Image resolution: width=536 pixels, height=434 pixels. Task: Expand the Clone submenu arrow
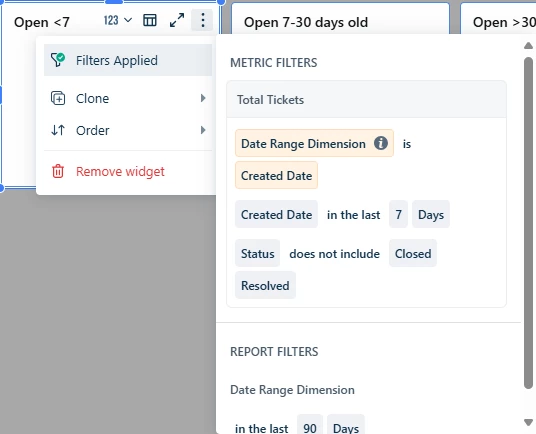(203, 98)
